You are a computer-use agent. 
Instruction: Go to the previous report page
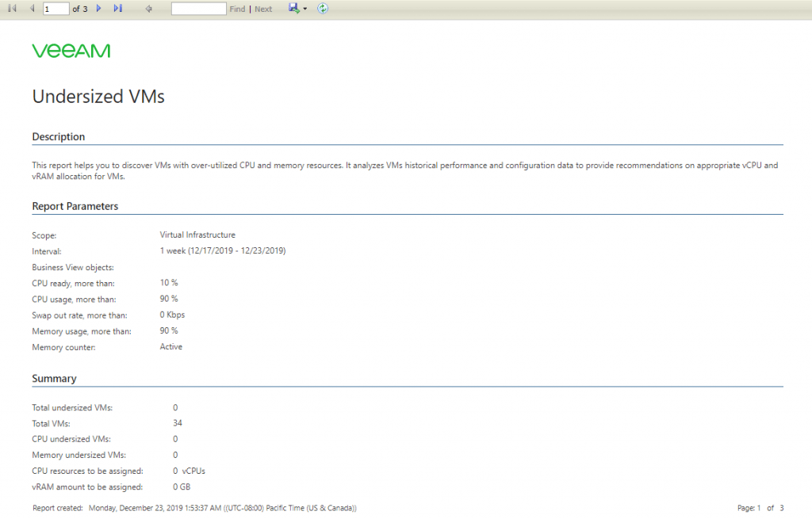pos(32,8)
